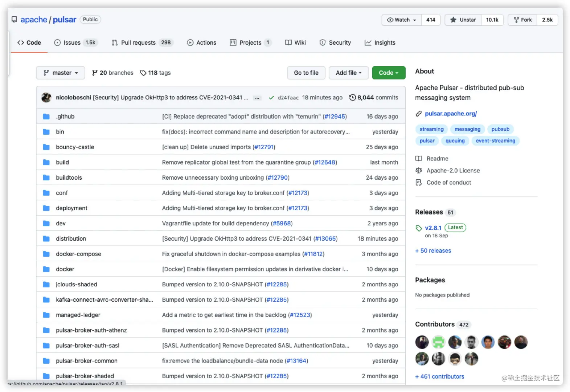570x392 pixels.
Task: Switch to the Issues tab
Action: click(75, 43)
